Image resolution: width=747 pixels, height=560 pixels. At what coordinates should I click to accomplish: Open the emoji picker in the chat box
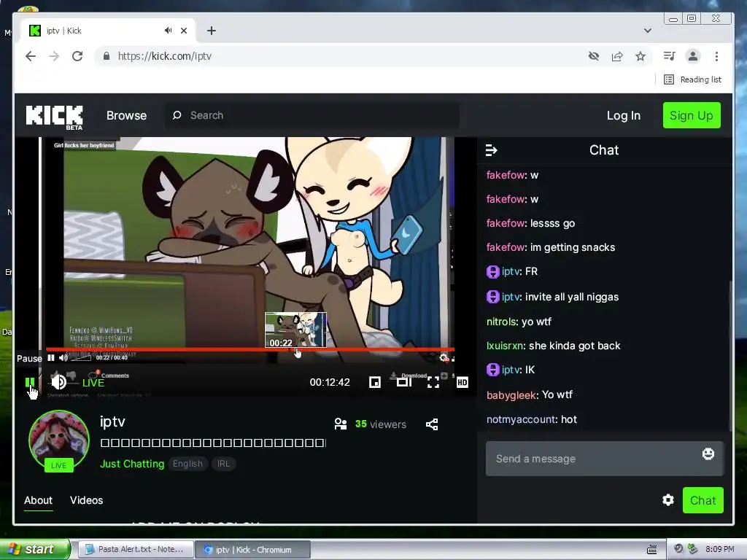(x=708, y=454)
